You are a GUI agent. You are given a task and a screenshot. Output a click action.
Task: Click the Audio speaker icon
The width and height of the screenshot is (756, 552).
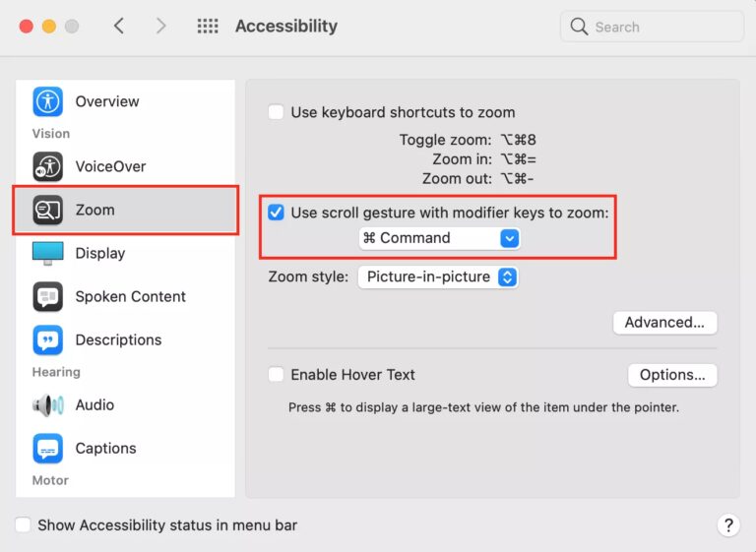47,404
